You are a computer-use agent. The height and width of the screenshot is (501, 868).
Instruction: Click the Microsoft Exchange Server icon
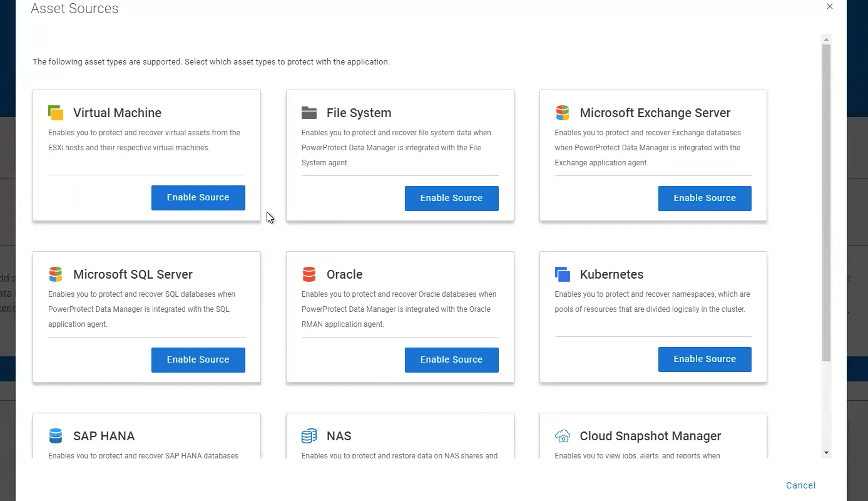(563, 113)
